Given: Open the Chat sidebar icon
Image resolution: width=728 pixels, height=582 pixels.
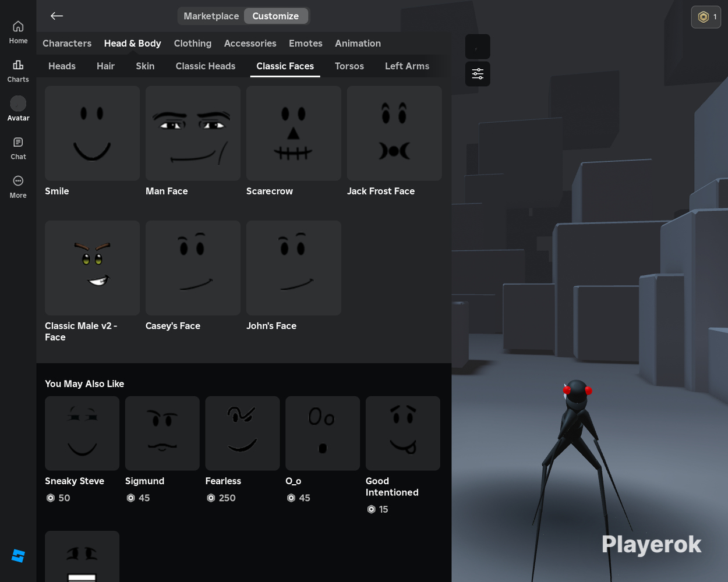Looking at the screenshot, I should point(18,148).
